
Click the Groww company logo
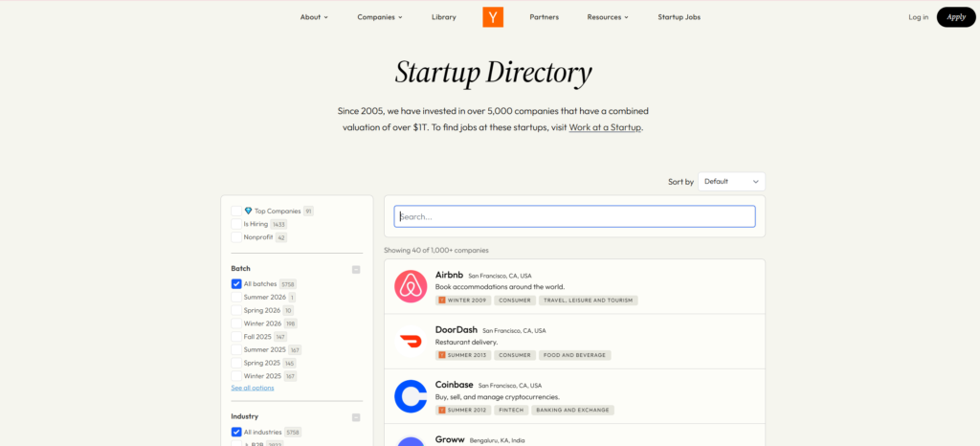411,441
